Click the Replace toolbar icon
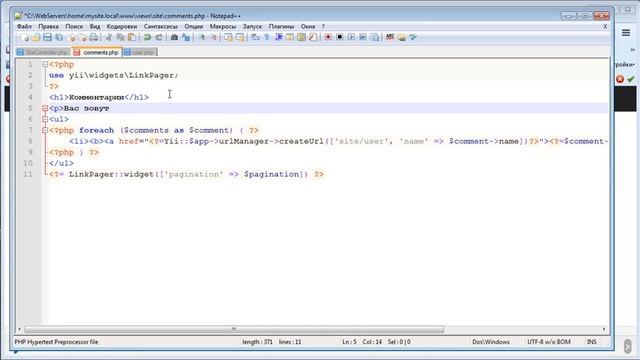 (186, 38)
